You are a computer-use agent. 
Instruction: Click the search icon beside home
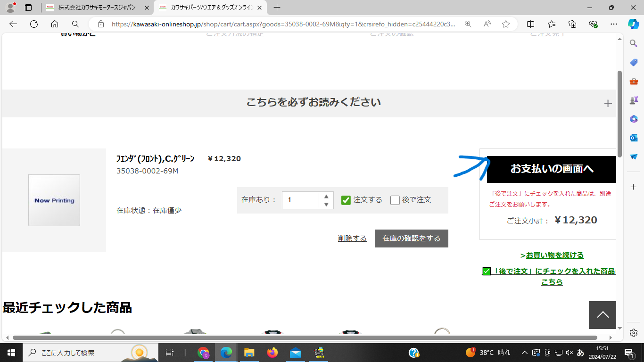(75, 24)
